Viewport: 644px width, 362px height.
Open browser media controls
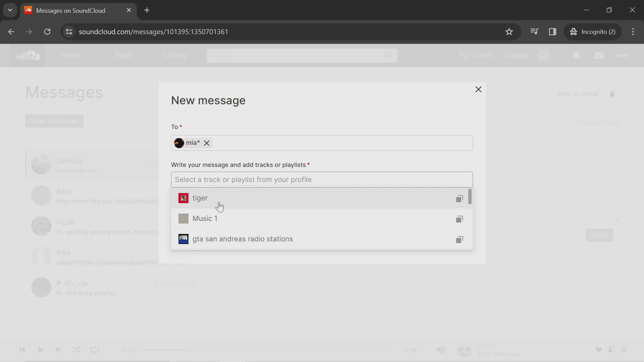(x=534, y=32)
